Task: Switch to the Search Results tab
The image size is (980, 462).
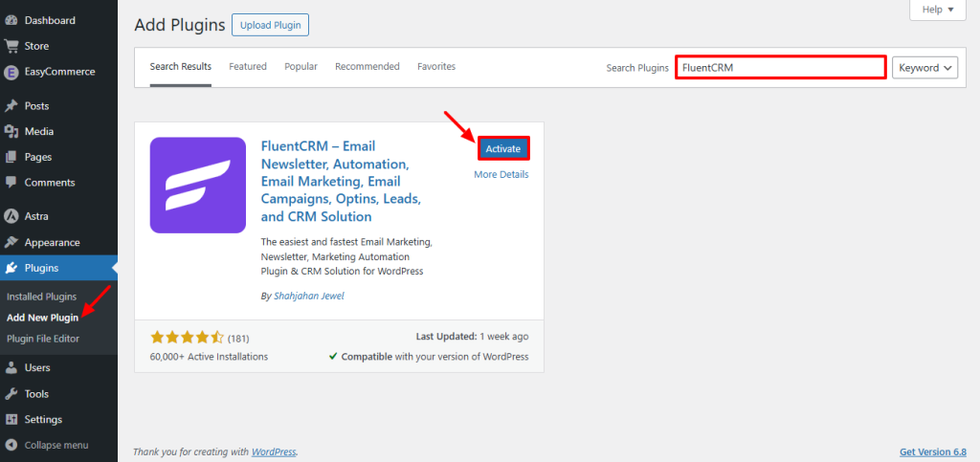Action: coord(181,67)
